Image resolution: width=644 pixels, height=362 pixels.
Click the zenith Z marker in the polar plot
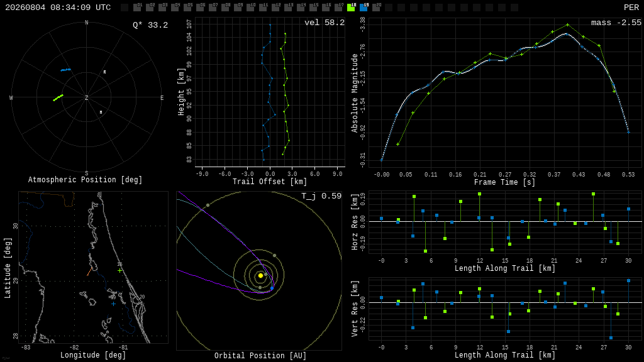click(x=86, y=97)
